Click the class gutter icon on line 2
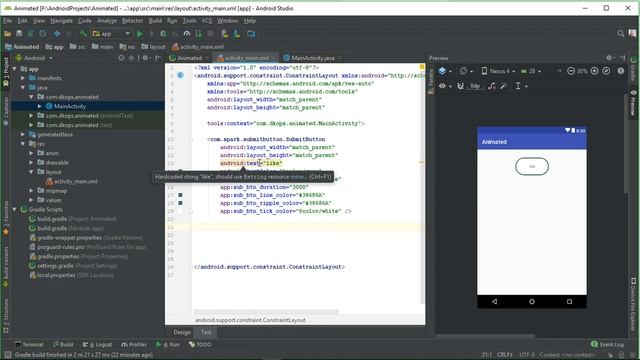This screenshot has height=360, width=640. click(180, 76)
